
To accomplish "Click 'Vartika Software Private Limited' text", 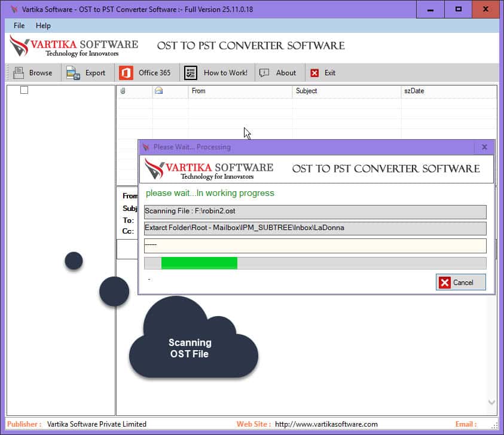I will [x=96, y=424].
